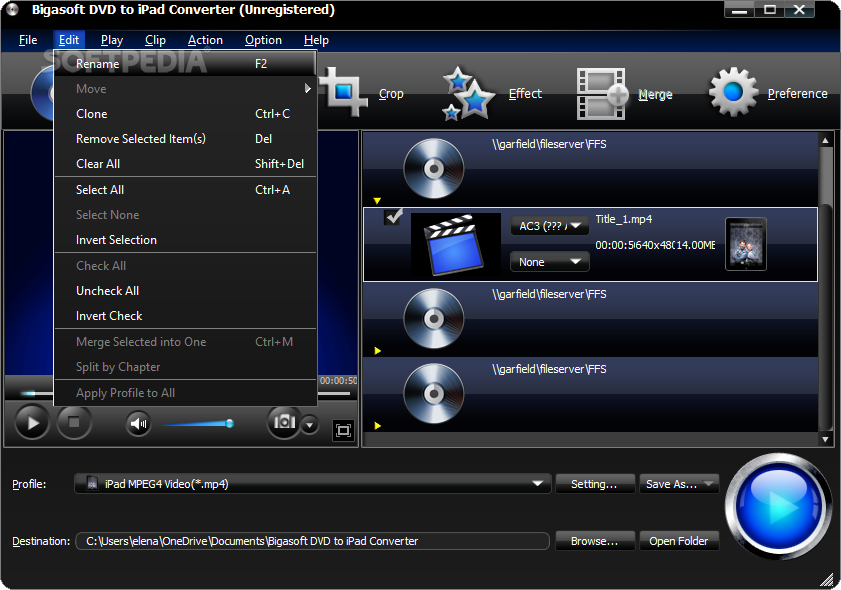Click the file list scrollbar down arrow
Screen dimensions: 841x590
coord(825,440)
